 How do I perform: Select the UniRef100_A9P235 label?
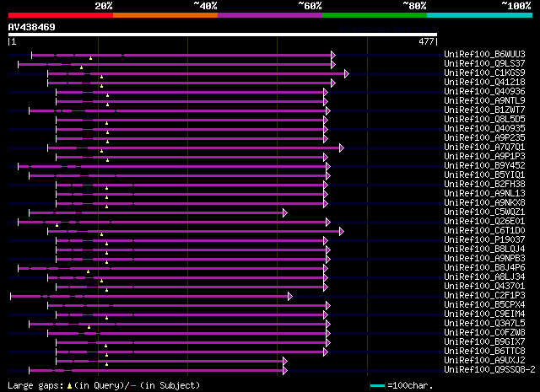click(484, 138)
